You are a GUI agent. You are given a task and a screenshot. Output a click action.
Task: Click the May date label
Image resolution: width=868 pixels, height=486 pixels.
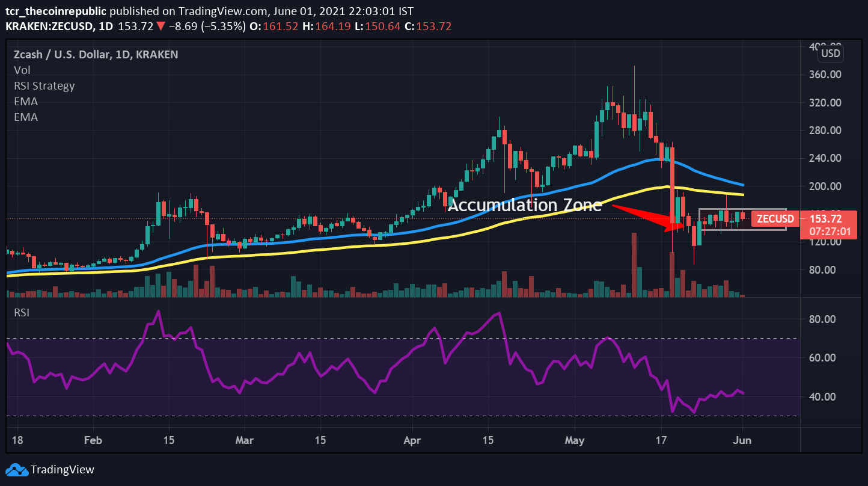[x=575, y=440]
